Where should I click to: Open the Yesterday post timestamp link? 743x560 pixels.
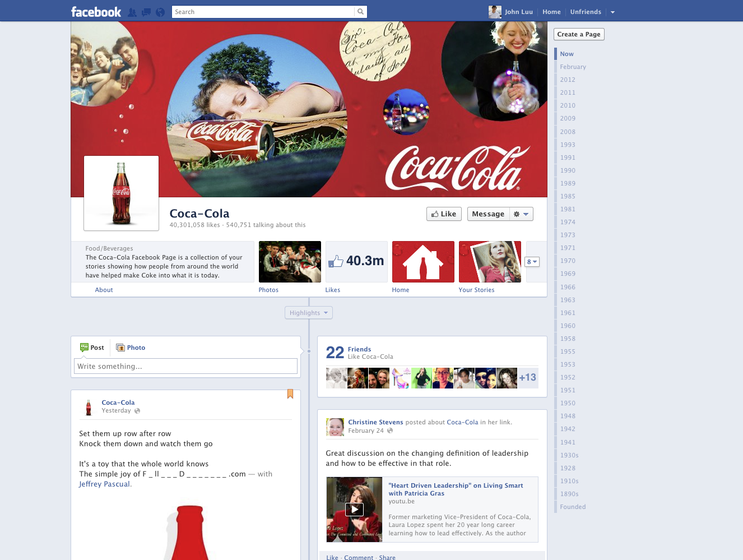116,411
